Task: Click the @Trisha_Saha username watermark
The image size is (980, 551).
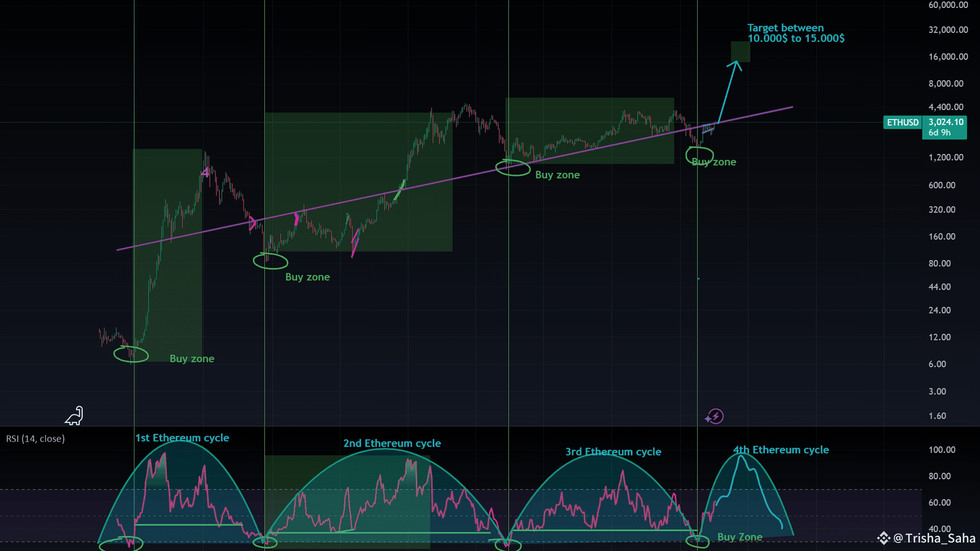Action: click(934, 538)
